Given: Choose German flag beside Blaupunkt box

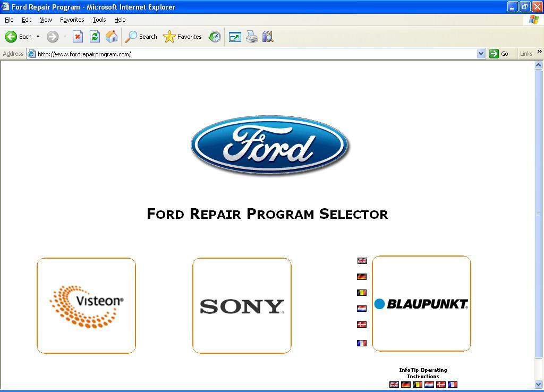Looking at the screenshot, I should (x=362, y=277).
